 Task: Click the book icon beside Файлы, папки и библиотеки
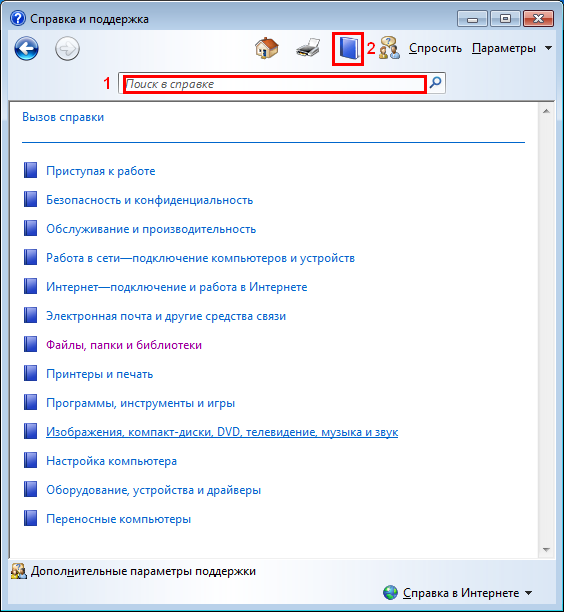point(30,345)
